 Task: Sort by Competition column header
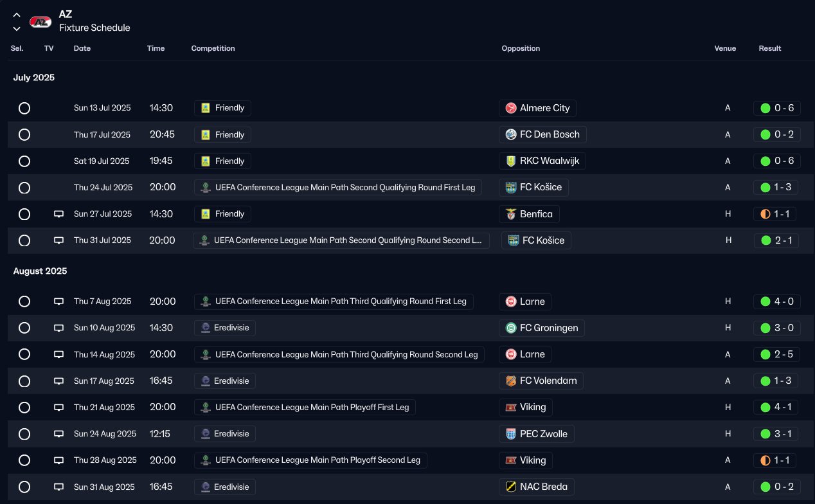coord(213,48)
